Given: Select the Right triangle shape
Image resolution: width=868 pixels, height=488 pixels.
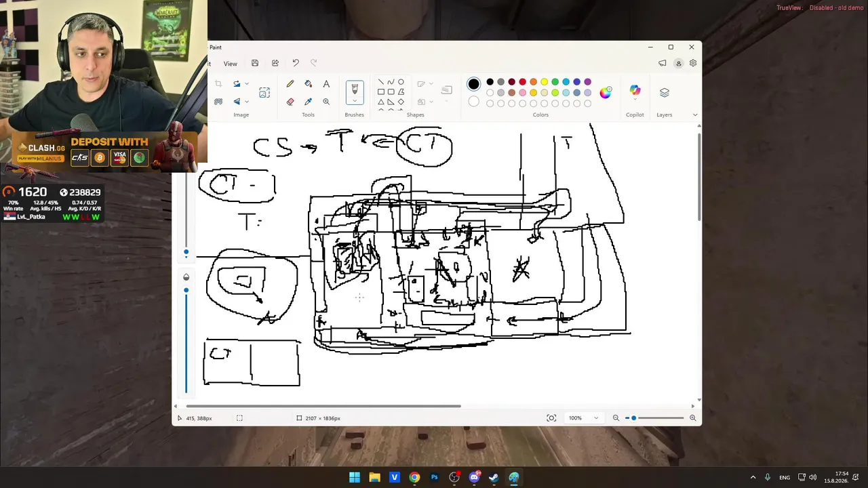Looking at the screenshot, I should click(x=391, y=102).
